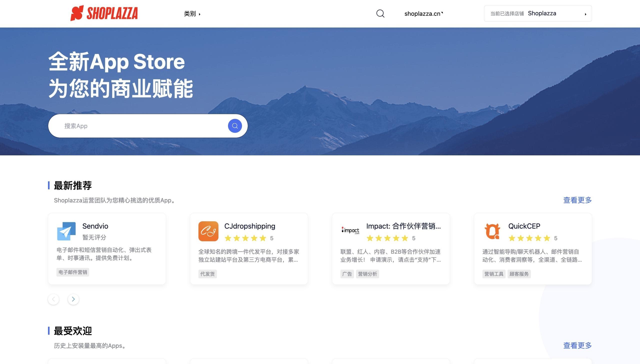This screenshot has width=640, height=364.
Task: Select the 营销工具 tag
Action: click(494, 274)
